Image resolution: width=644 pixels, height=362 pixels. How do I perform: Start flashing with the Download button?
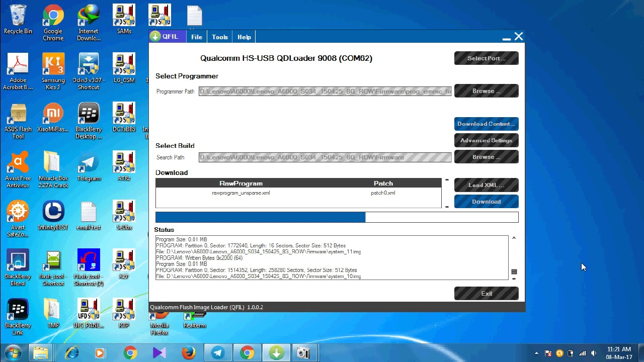pos(486,202)
